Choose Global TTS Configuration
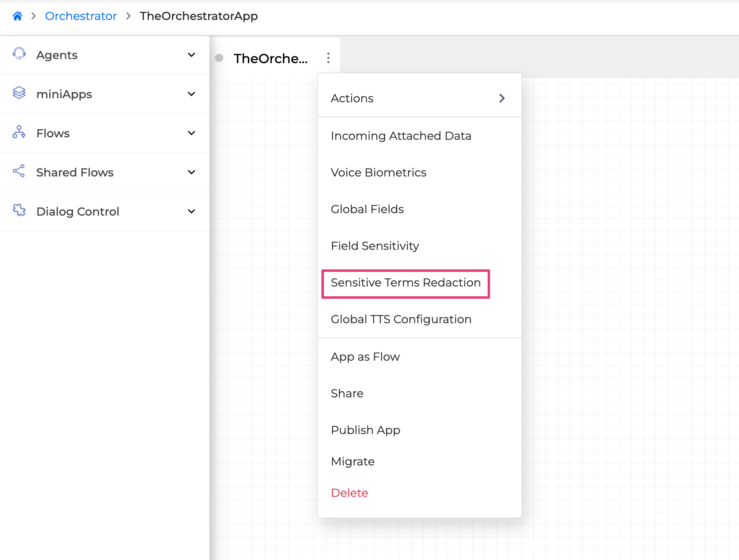The width and height of the screenshot is (739, 560). pyautogui.click(x=401, y=320)
